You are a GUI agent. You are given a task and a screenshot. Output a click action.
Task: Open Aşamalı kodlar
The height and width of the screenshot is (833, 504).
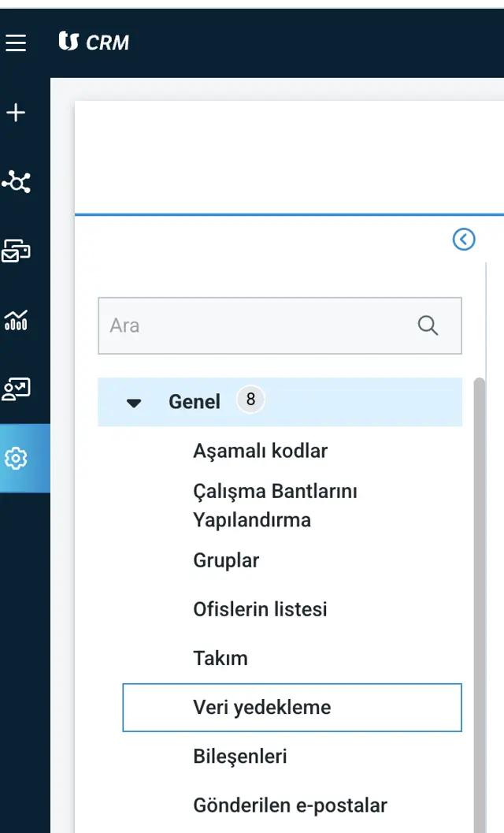[x=260, y=451]
